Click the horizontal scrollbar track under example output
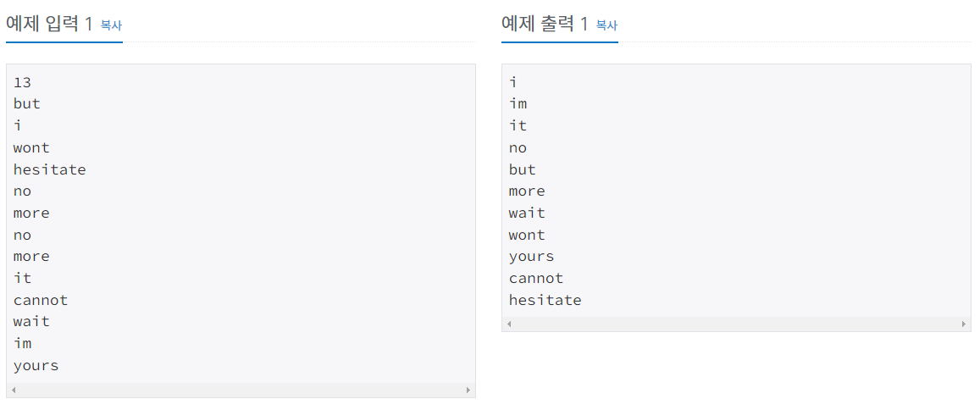The height and width of the screenshot is (410, 980). pyautogui.click(x=735, y=324)
